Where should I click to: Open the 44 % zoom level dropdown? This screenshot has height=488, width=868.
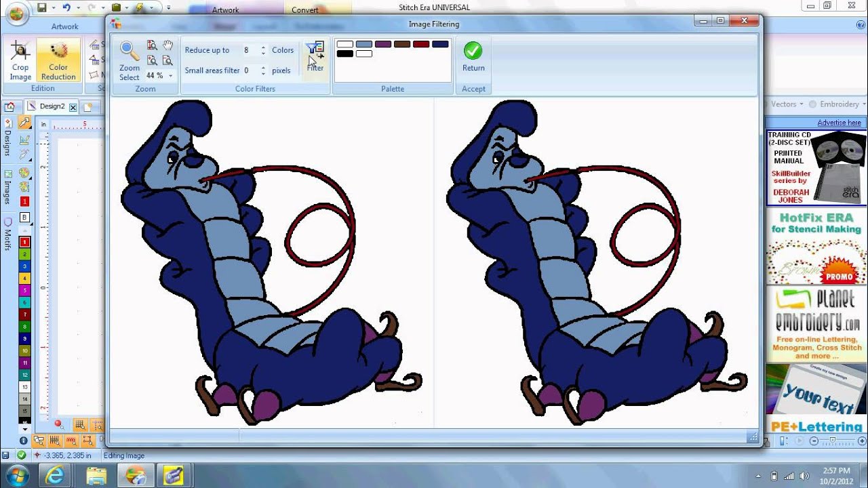170,75
